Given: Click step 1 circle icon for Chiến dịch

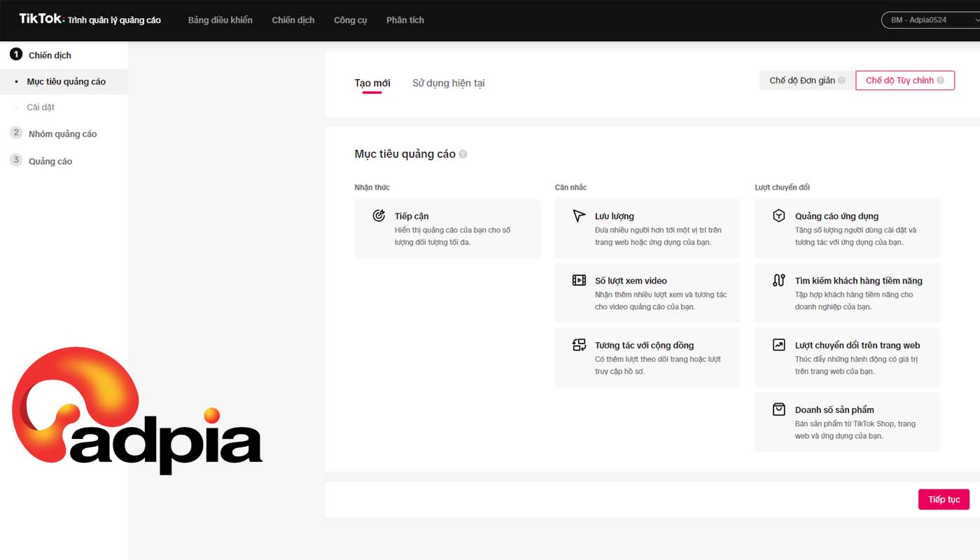Looking at the screenshot, I should click(x=16, y=55).
